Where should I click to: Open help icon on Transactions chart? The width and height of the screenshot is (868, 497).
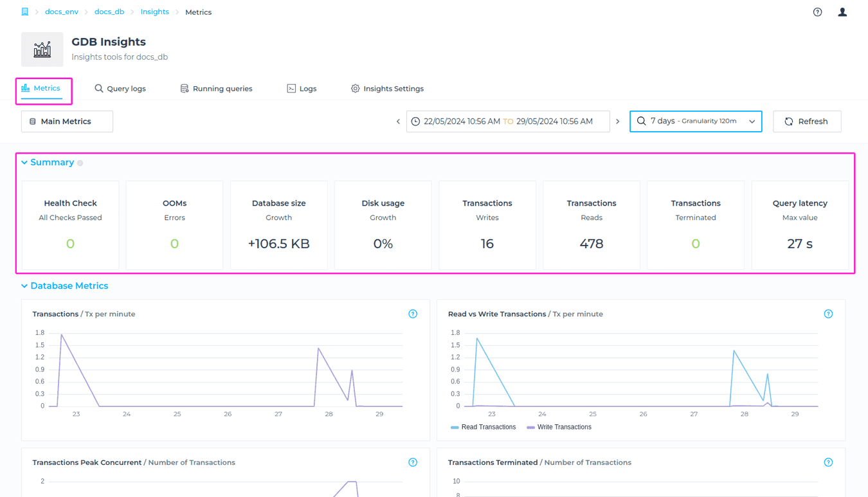(413, 314)
